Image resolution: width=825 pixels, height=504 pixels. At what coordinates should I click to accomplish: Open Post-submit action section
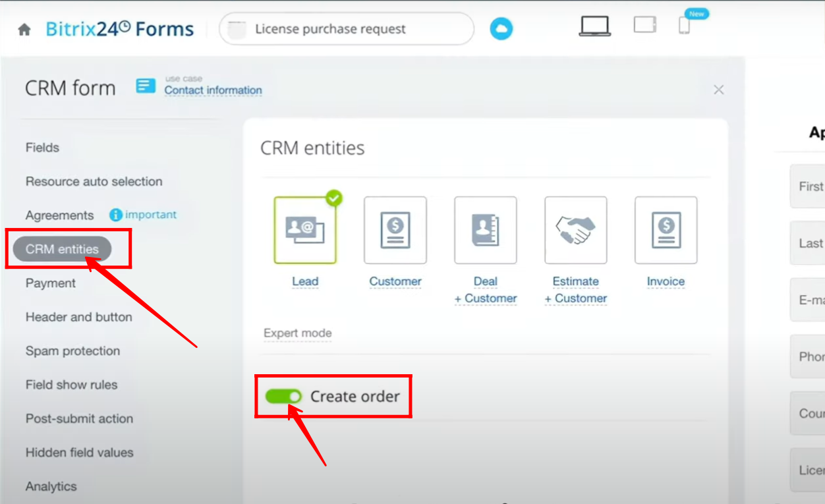point(80,418)
